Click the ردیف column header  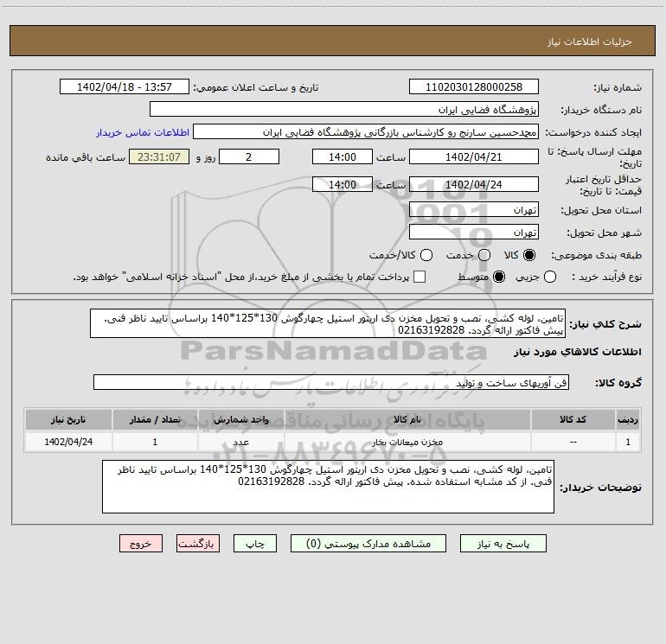click(628, 419)
